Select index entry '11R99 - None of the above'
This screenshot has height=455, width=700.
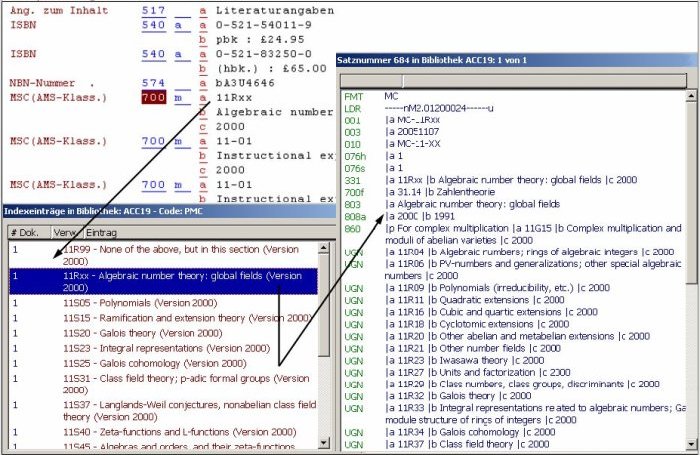point(163,255)
